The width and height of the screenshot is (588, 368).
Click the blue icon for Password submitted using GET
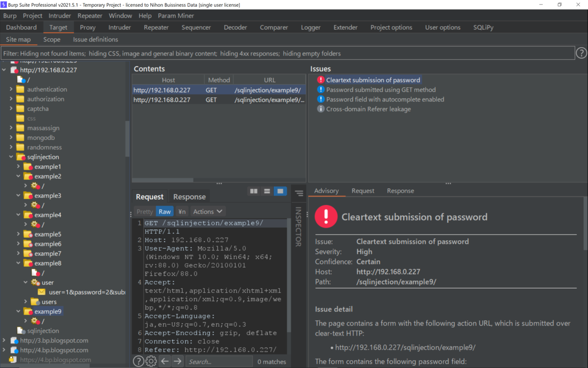tap(320, 90)
